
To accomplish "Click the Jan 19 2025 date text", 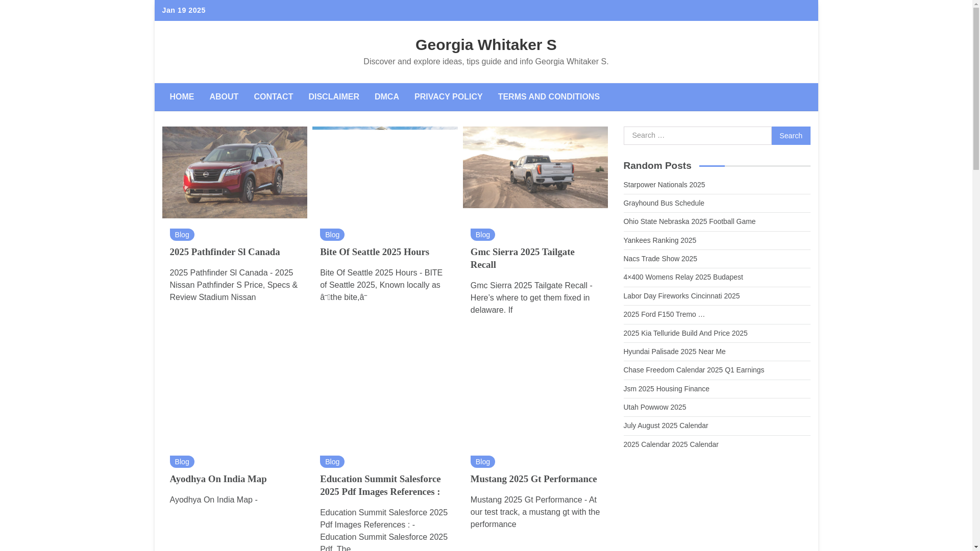I will pos(184,10).
